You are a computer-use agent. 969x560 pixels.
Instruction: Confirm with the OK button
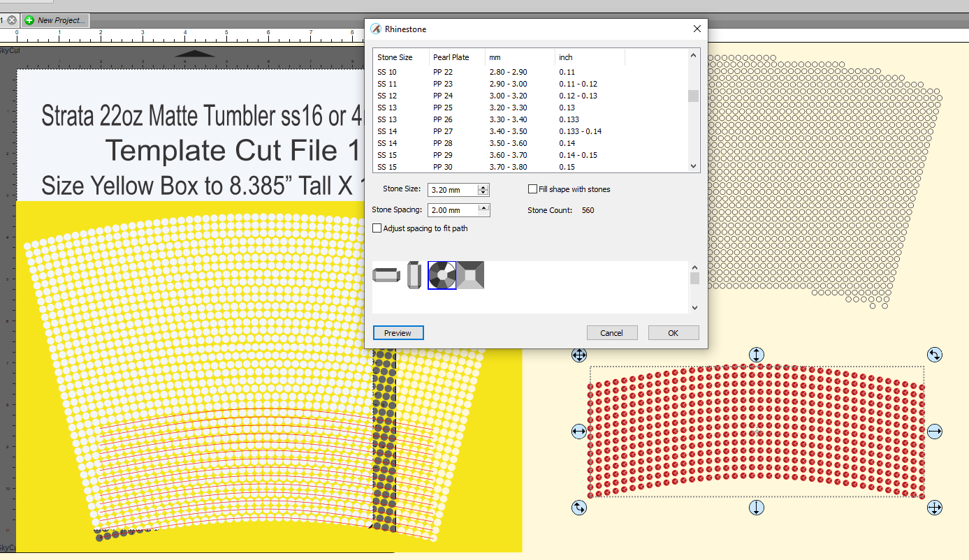[x=673, y=333]
